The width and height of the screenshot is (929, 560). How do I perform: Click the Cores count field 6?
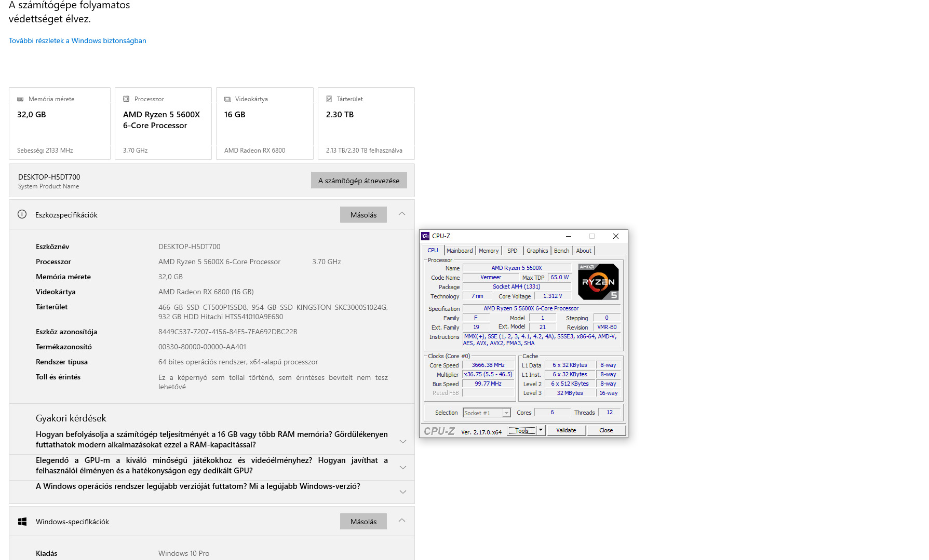click(x=552, y=412)
